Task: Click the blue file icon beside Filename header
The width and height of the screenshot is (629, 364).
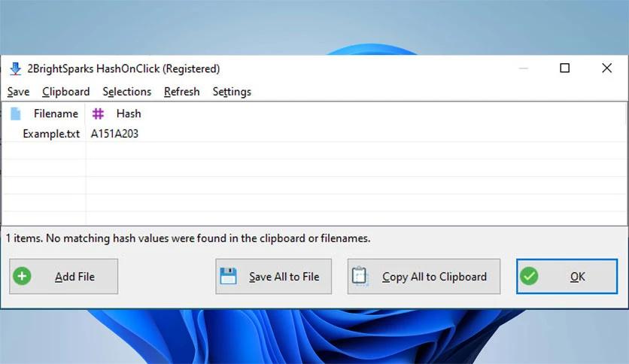Action: pyautogui.click(x=16, y=114)
